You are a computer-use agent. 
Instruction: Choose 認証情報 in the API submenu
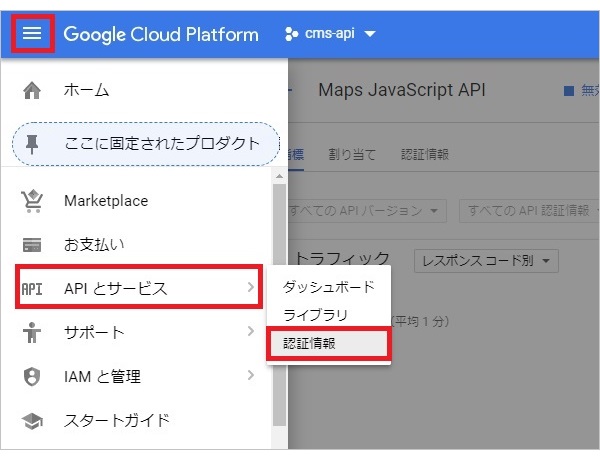[329, 343]
